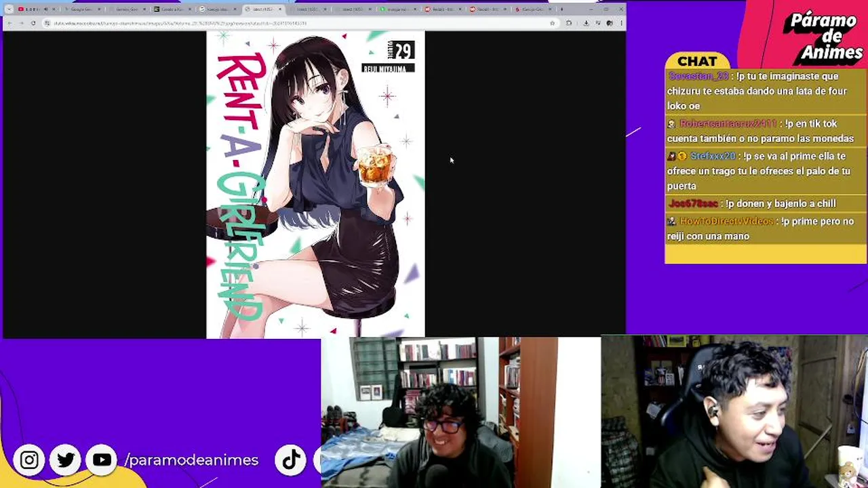Switch to the tab with black square icon
This screenshot has height=488, width=868.
pos(174,9)
